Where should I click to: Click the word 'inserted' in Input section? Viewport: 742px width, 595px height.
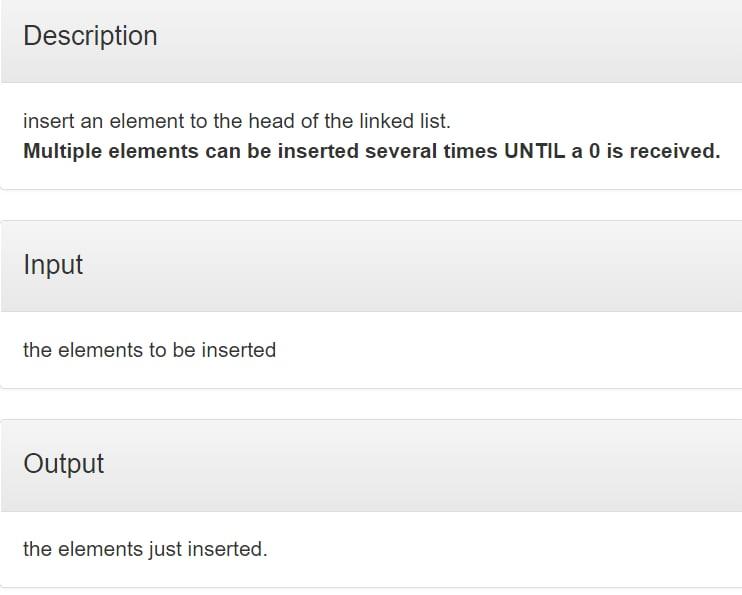pyautogui.click(x=239, y=350)
